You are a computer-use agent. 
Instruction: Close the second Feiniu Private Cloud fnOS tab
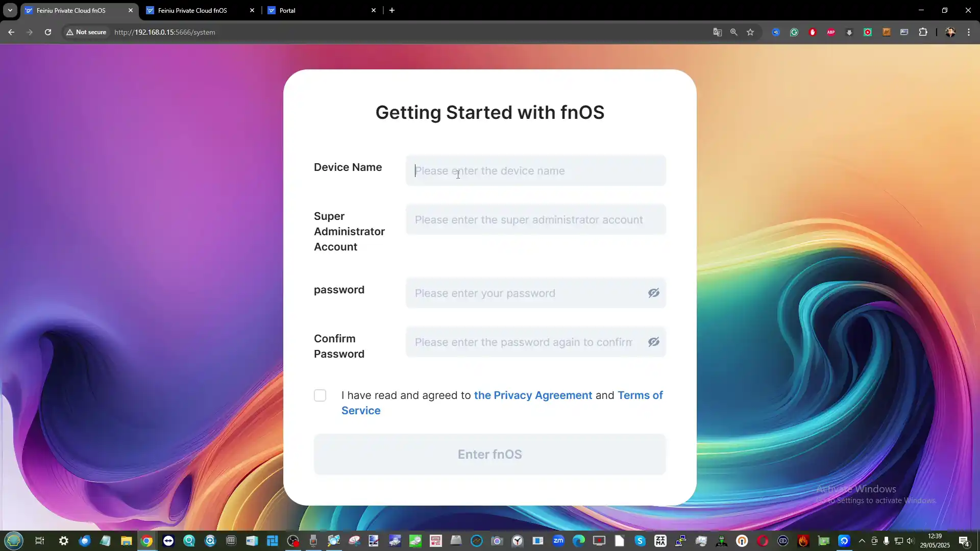252,10
